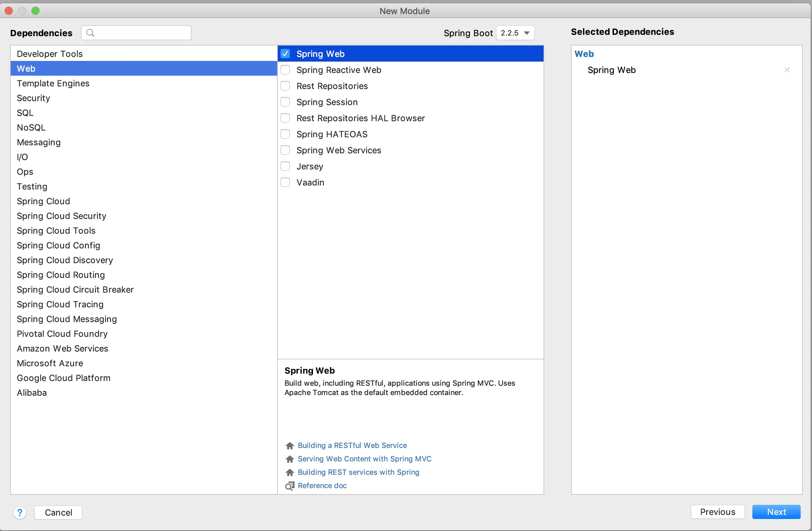
Task: Select the Security category
Action: 33,98
